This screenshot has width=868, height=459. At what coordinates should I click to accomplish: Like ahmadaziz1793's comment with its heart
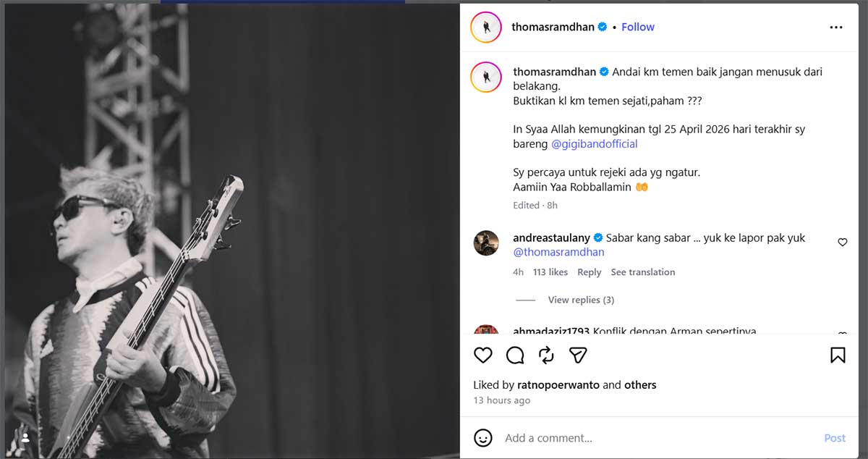click(841, 332)
